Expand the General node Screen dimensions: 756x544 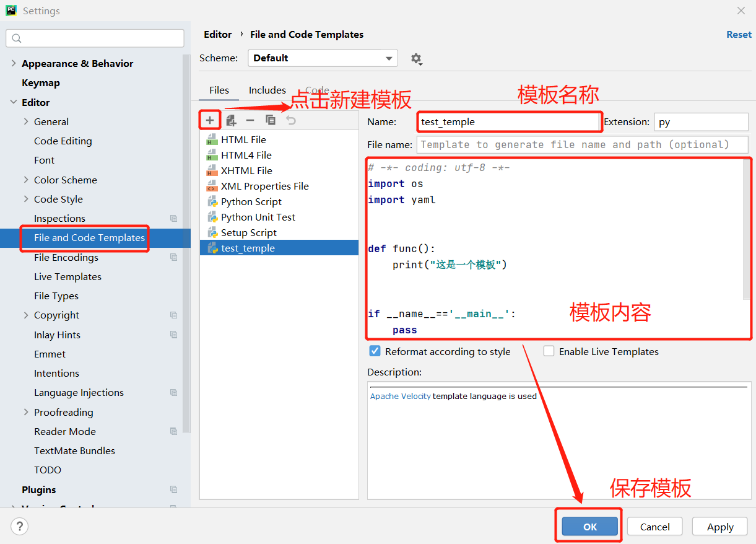point(26,121)
